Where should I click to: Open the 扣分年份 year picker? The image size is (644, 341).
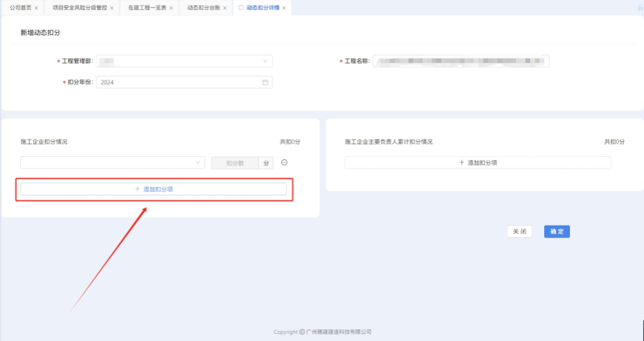pos(180,82)
